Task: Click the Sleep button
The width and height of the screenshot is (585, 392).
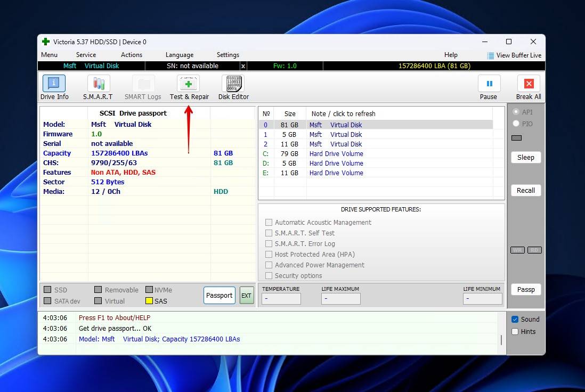Action: (x=526, y=158)
